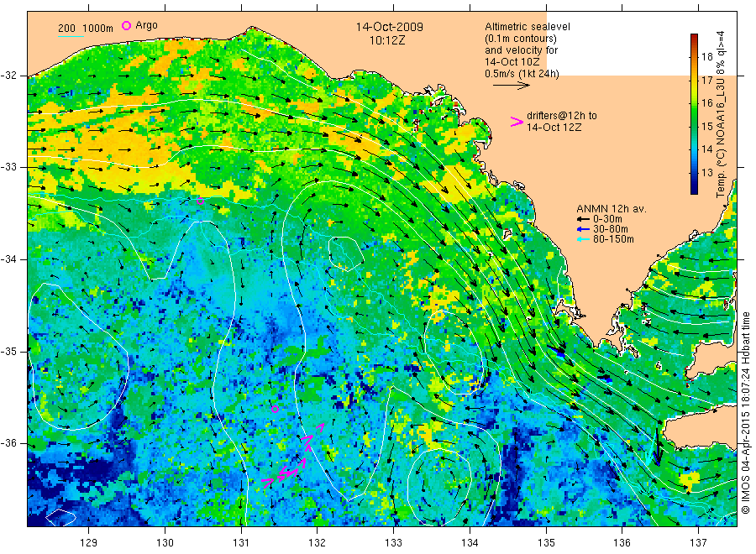This screenshot has width=756, height=554.
Task: Click the 13 degree colorbar label
Action: click(x=706, y=172)
